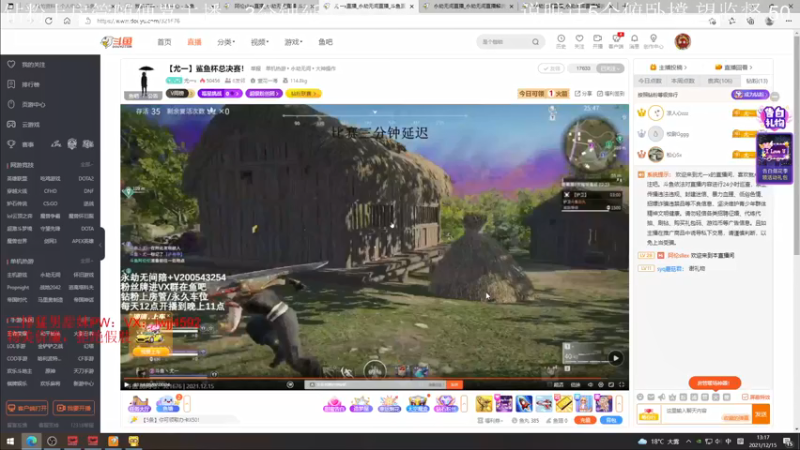Screen dimensions: 800x450
Task: Click the search magnifier icon
Action: point(535,42)
